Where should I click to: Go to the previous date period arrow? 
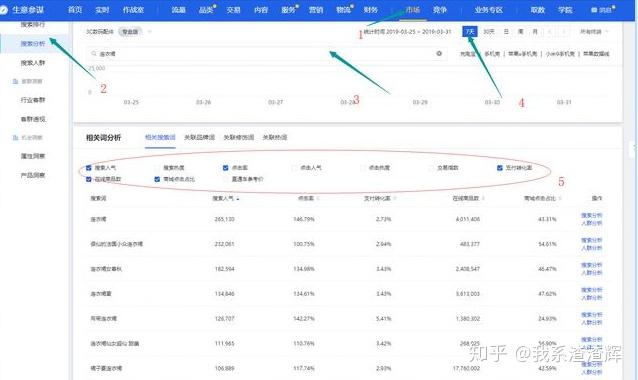coord(550,32)
